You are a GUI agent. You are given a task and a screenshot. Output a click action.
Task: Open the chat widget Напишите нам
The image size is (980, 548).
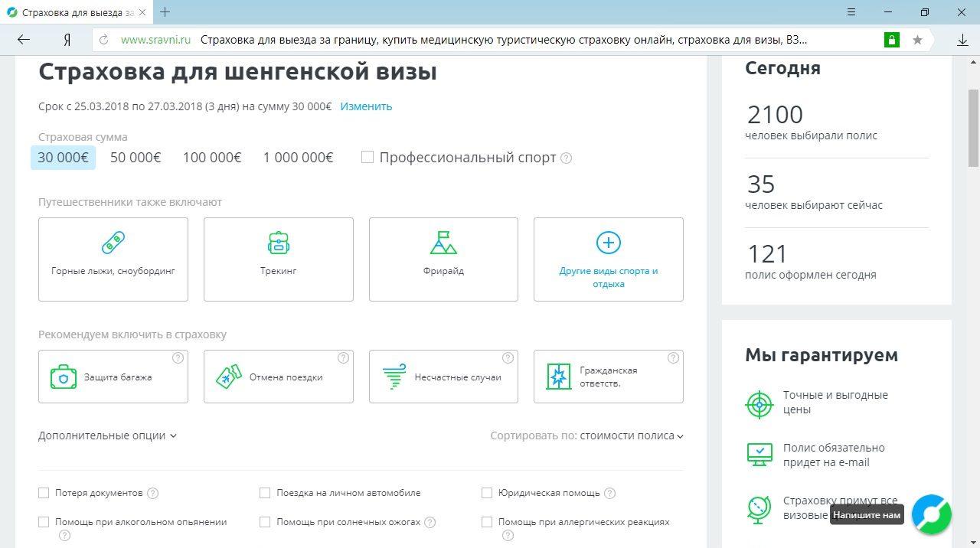coord(932,514)
